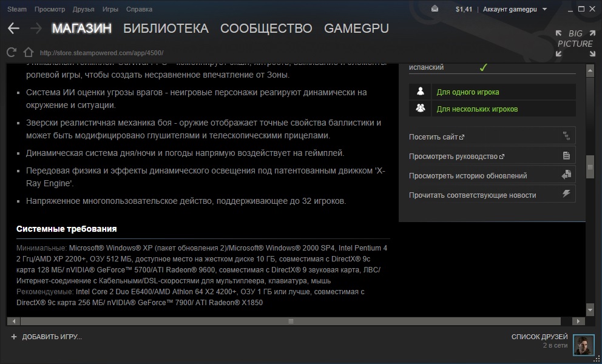602x364 pixels.
Task: Click Просмотреть руководство link
Action: coord(456,157)
